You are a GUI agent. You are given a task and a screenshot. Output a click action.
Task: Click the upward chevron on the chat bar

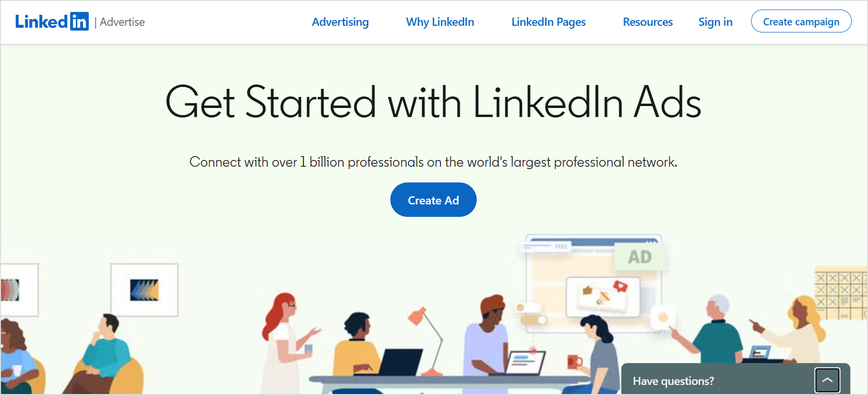[827, 380]
